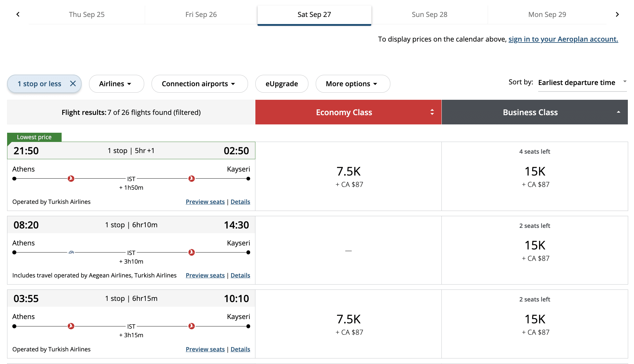Click the Business Class sort arrow icon
The height and width of the screenshot is (364, 634).
(x=618, y=112)
